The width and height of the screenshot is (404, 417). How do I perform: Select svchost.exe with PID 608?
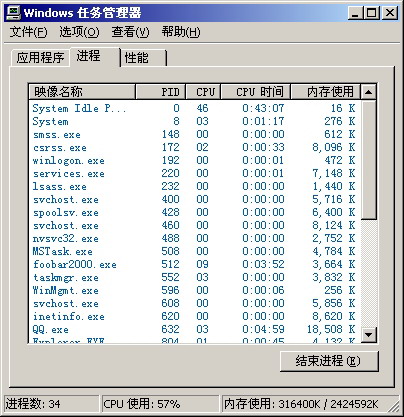(195, 303)
